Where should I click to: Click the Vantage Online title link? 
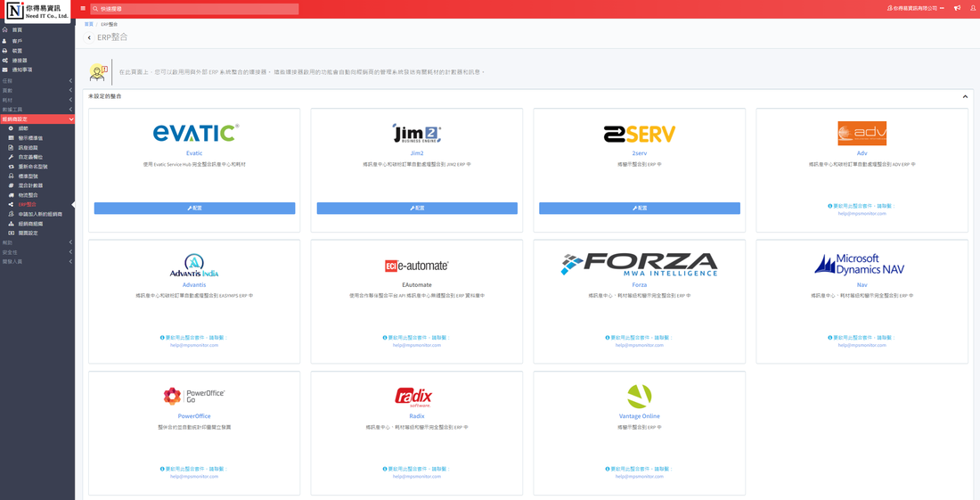click(640, 416)
